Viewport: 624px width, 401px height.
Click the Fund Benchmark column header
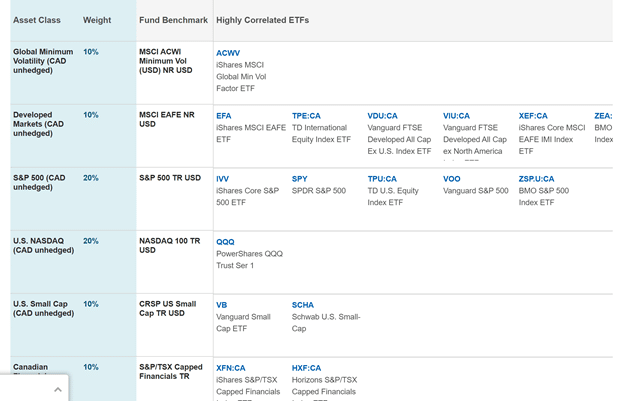pyautogui.click(x=173, y=20)
